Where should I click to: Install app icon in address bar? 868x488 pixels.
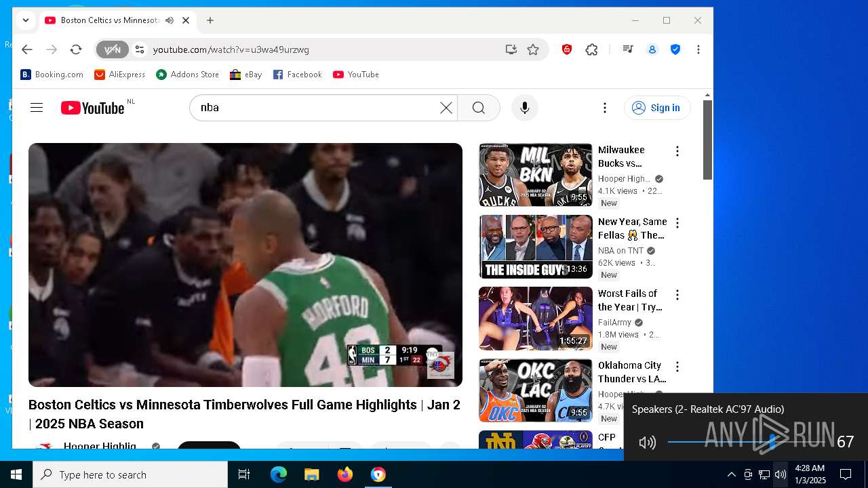(x=511, y=49)
